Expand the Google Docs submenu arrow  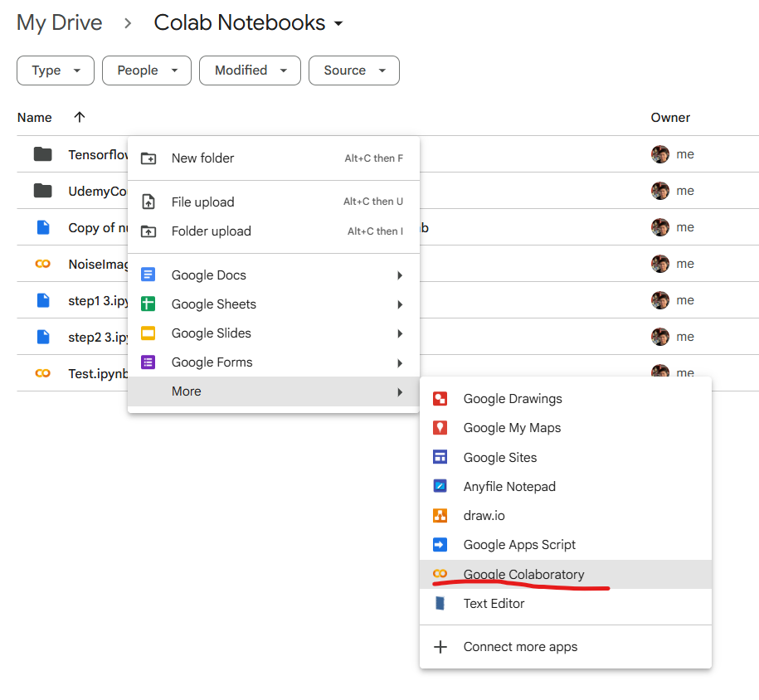(400, 275)
